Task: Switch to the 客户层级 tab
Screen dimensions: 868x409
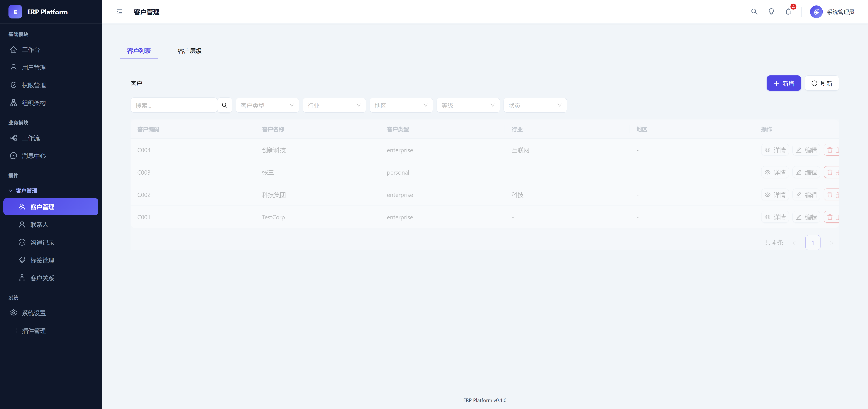Action: (x=190, y=51)
